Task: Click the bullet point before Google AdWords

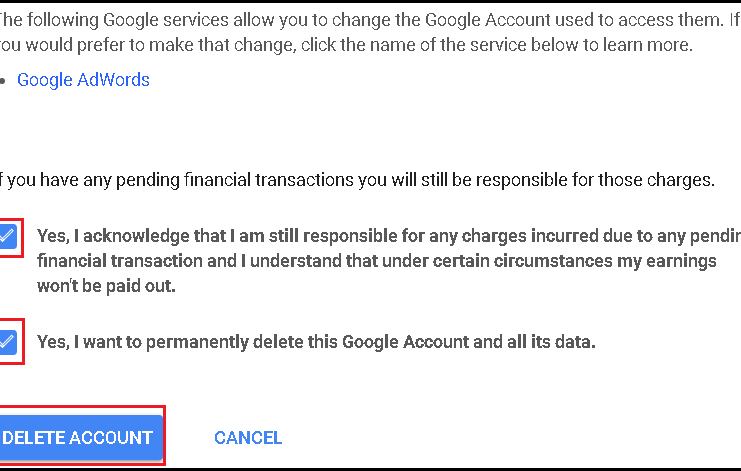Action: coord(3,81)
